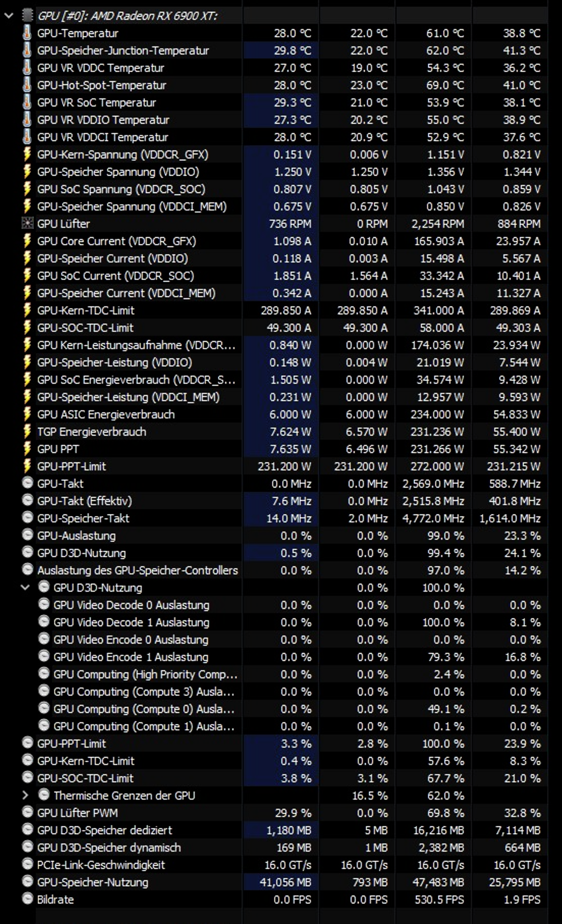Click gauge icon of Bildrate
Image resolution: width=562 pixels, height=924 pixels.
[x=28, y=899]
